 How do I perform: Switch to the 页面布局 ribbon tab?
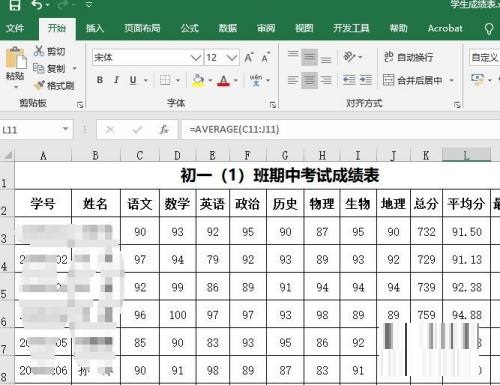[x=142, y=28]
